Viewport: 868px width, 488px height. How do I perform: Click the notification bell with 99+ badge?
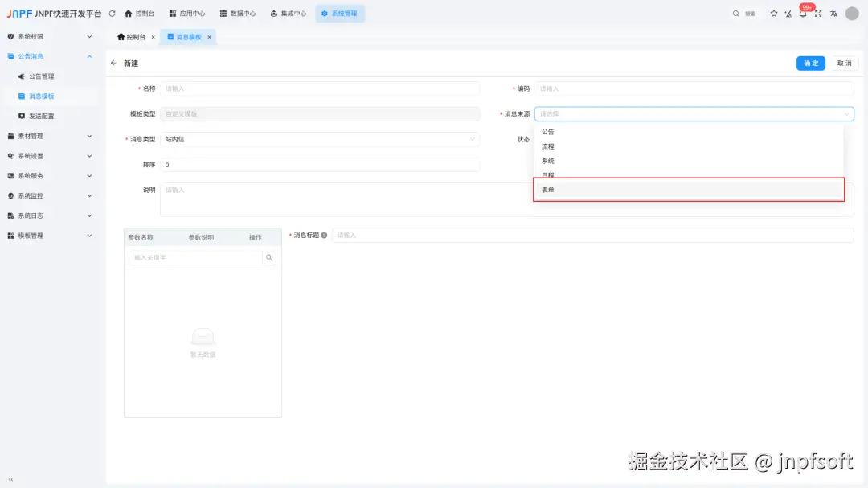point(804,14)
